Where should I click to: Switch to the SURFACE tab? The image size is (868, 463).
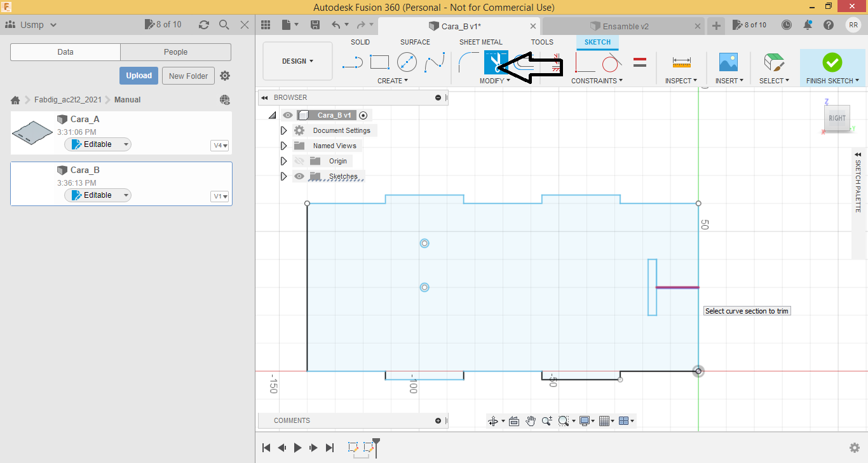(415, 42)
